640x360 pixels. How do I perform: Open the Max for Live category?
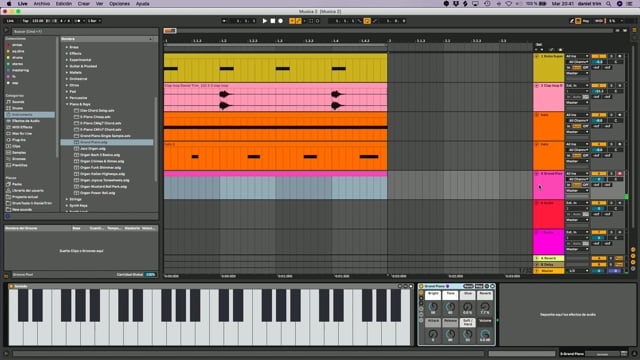point(22,133)
